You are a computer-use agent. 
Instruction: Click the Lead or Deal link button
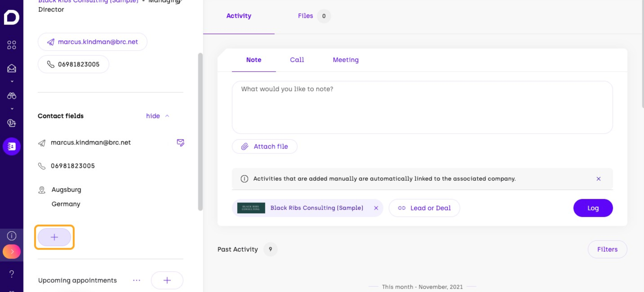[424, 208]
